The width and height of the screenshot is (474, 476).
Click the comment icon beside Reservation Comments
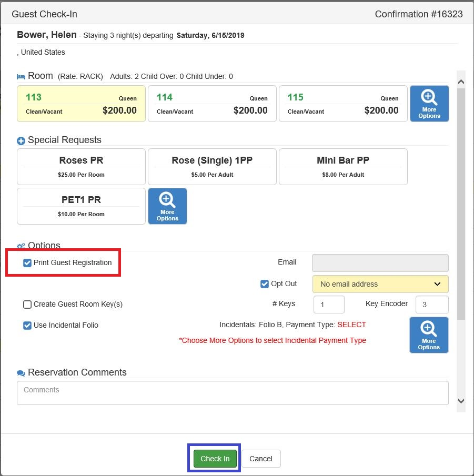pyautogui.click(x=20, y=372)
